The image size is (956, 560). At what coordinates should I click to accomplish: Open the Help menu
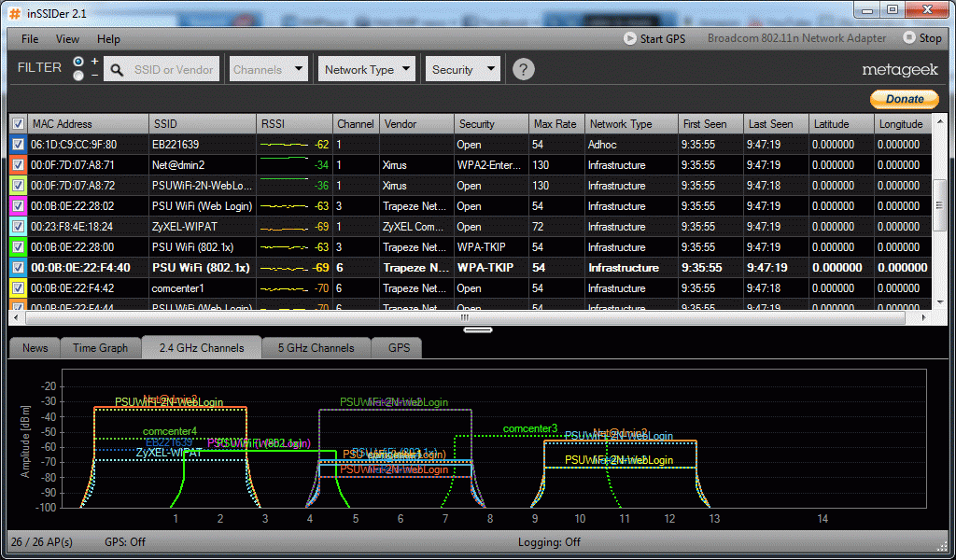coord(108,39)
